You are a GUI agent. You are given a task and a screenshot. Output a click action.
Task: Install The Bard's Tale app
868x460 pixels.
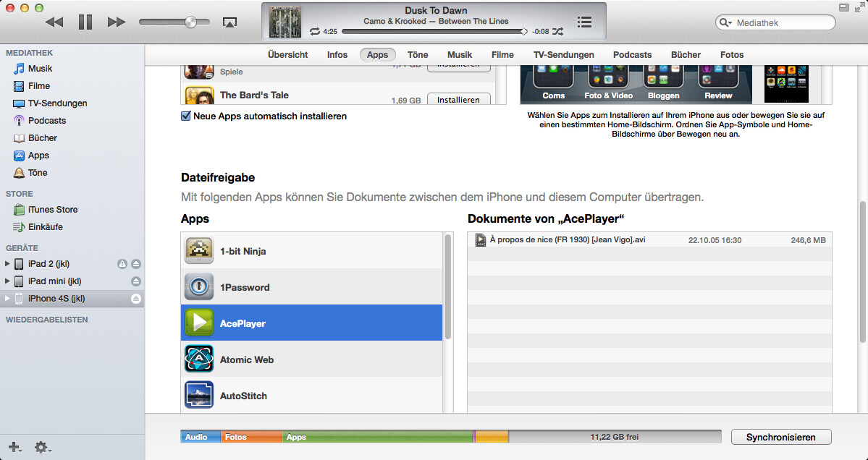click(458, 100)
